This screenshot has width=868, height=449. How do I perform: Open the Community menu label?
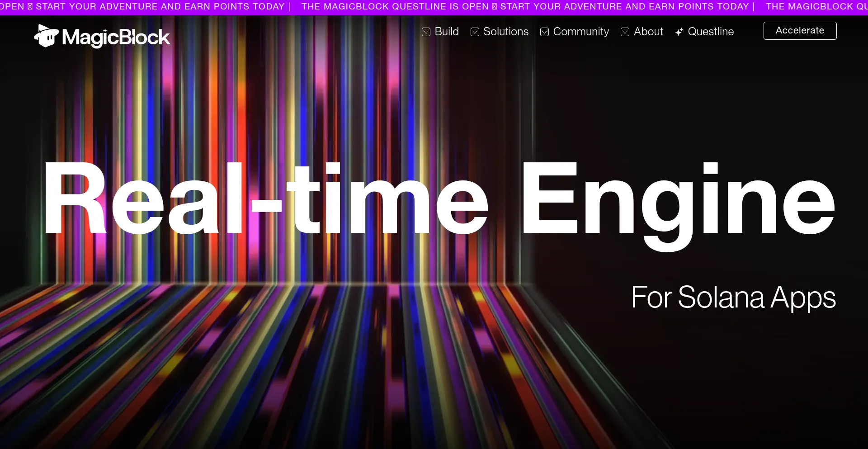[581, 32]
